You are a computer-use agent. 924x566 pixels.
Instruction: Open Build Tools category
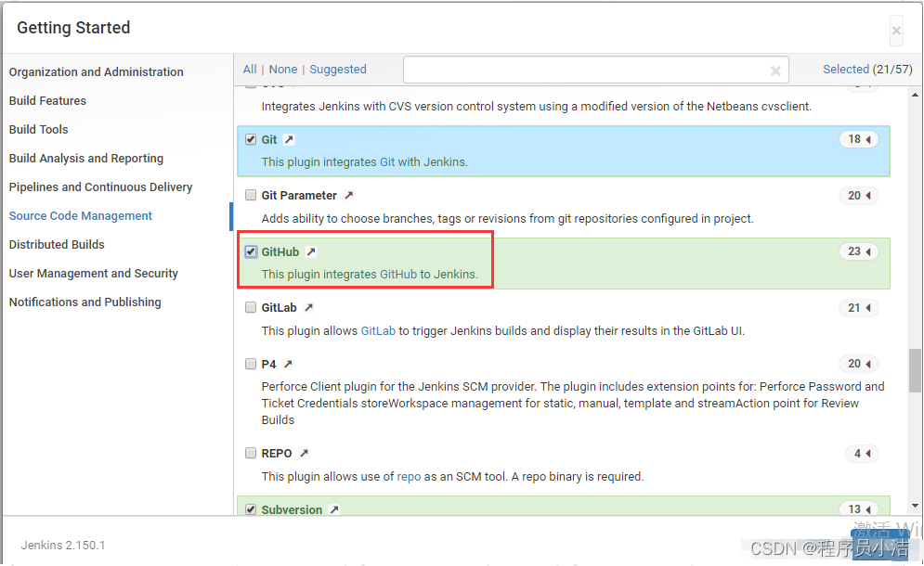39,130
